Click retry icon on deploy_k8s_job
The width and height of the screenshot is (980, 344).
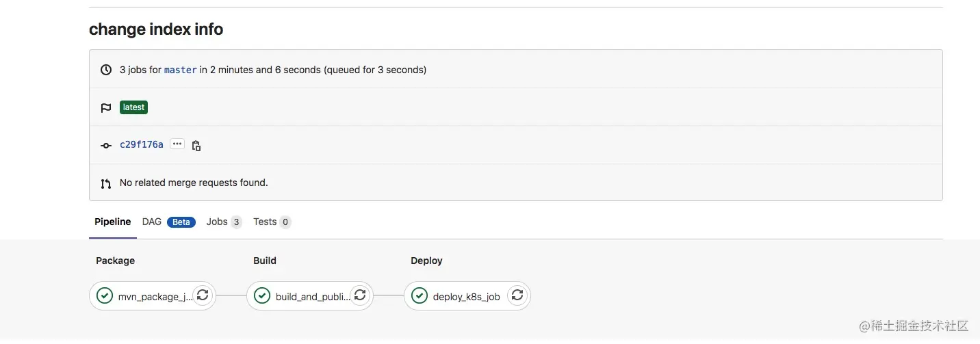point(517,295)
